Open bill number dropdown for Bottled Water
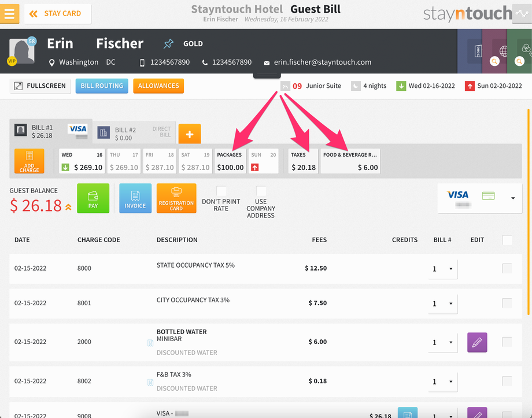The height and width of the screenshot is (418, 532). click(443, 342)
